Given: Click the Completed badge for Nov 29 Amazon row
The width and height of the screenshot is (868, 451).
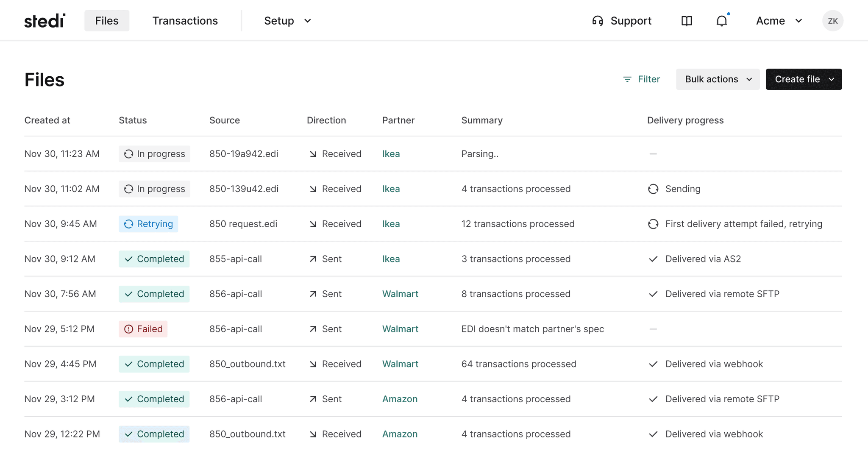Looking at the screenshot, I should coord(154,399).
